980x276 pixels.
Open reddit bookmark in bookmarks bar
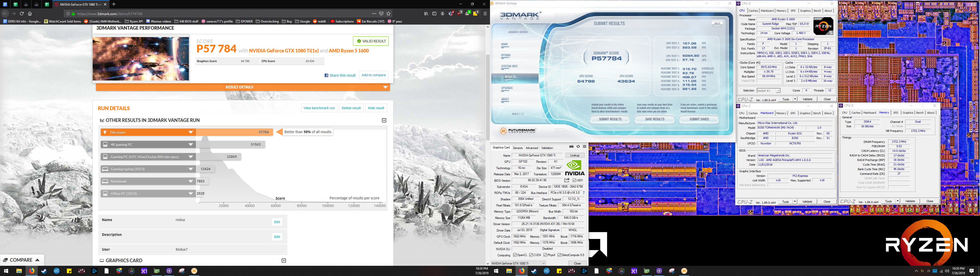point(320,21)
